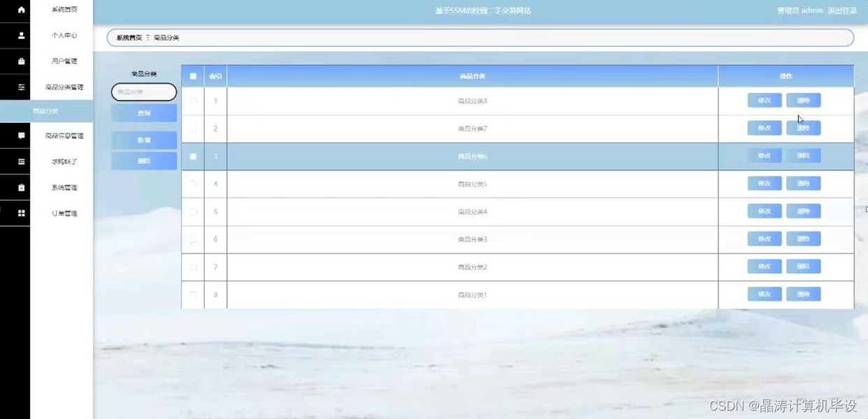Image resolution: width=868 pixels, height=419 pixels.
Task: Click the 新增 add button
Action: click(x=144, y=140)
